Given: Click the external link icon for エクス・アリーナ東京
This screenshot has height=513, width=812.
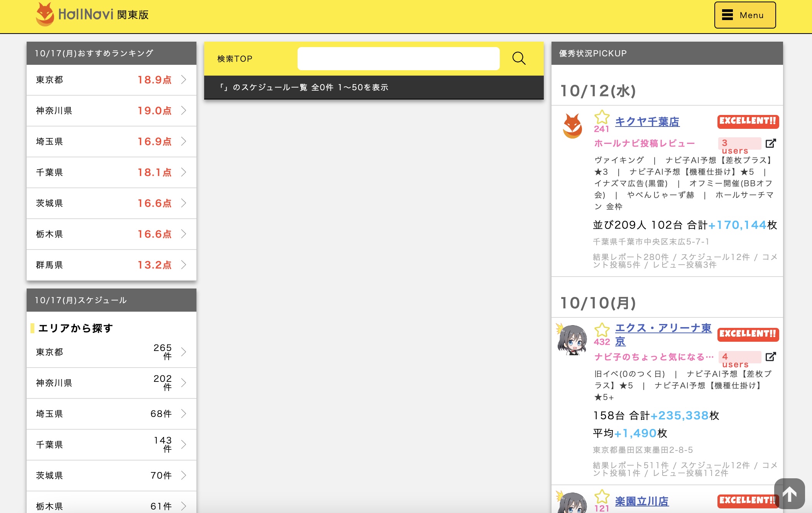Looking at the screenshot, I should tap(770, 357).
